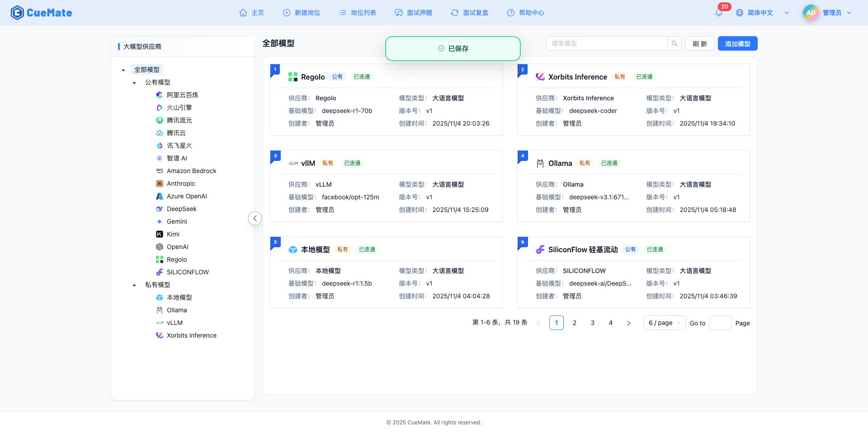Image resolution: width=868 pixels, height=433 pixels.
Task: Select the DeepSeek provider icon in sidebar
Action: pos(159,209)
